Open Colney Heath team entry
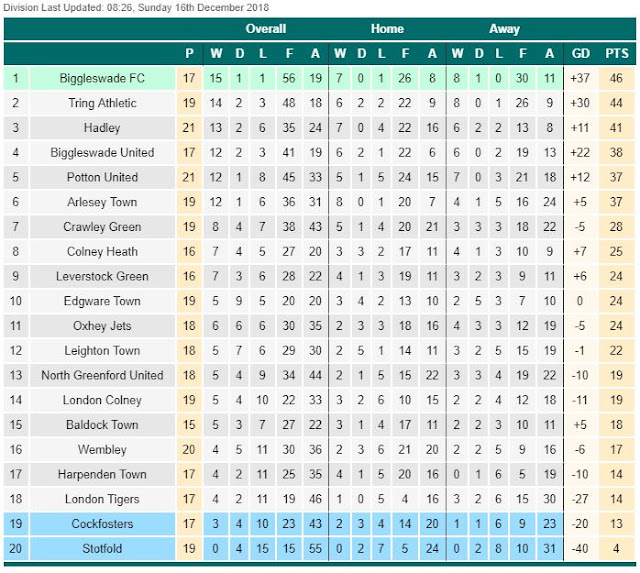 pyautogui.click(x=102, y=252)
